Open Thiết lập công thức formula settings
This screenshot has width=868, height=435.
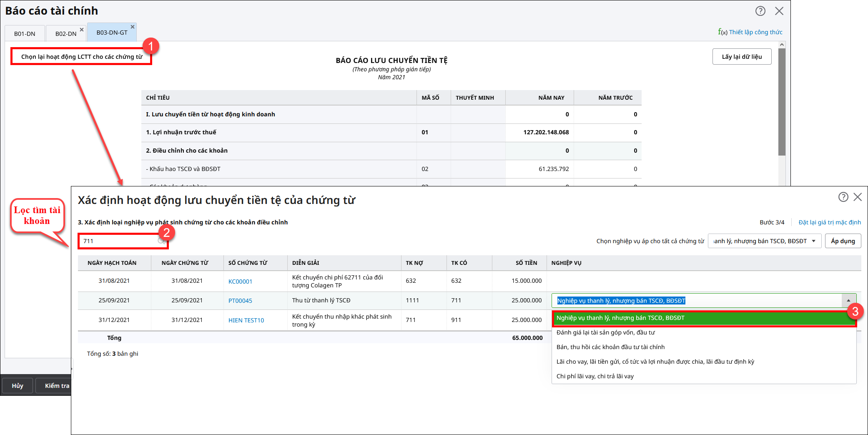pos(750,32)
